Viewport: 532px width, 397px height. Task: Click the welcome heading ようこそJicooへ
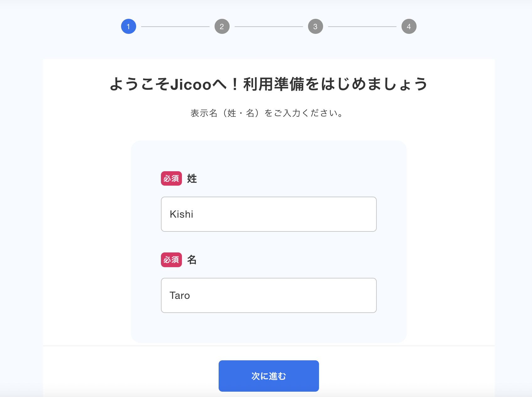coord(269,84)
